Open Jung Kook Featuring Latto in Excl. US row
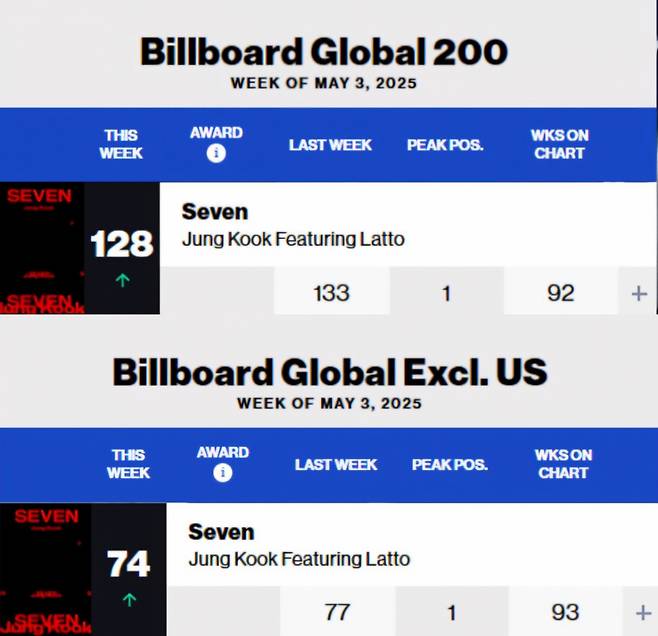This screenshot has width=658, height=636. click(299, 559)
